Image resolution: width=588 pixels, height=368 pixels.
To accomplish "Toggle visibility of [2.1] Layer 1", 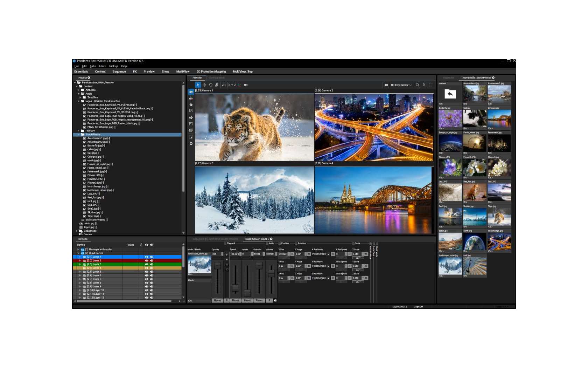I will [x=147, y=257].
